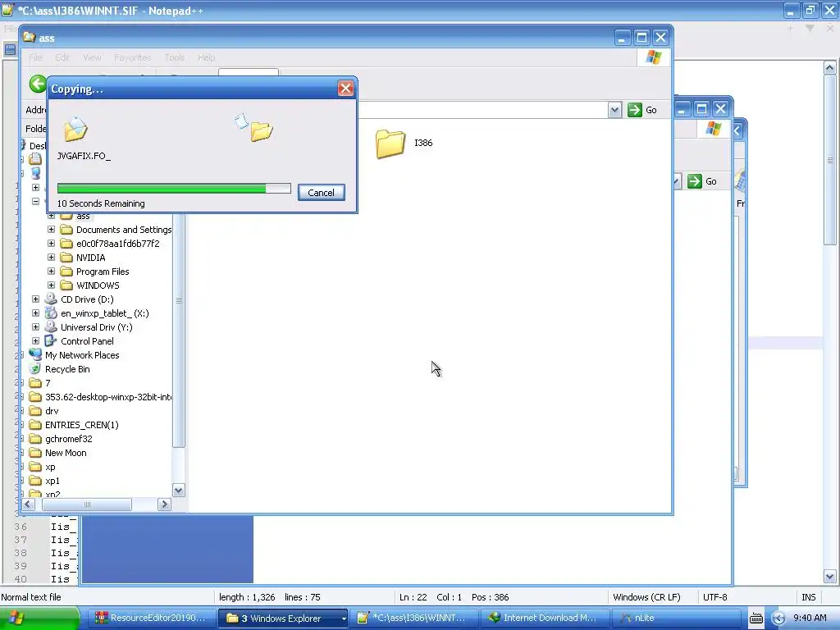Select the xp folder in tree
This screenshot has height=630, width=840.
coord(50,467)
